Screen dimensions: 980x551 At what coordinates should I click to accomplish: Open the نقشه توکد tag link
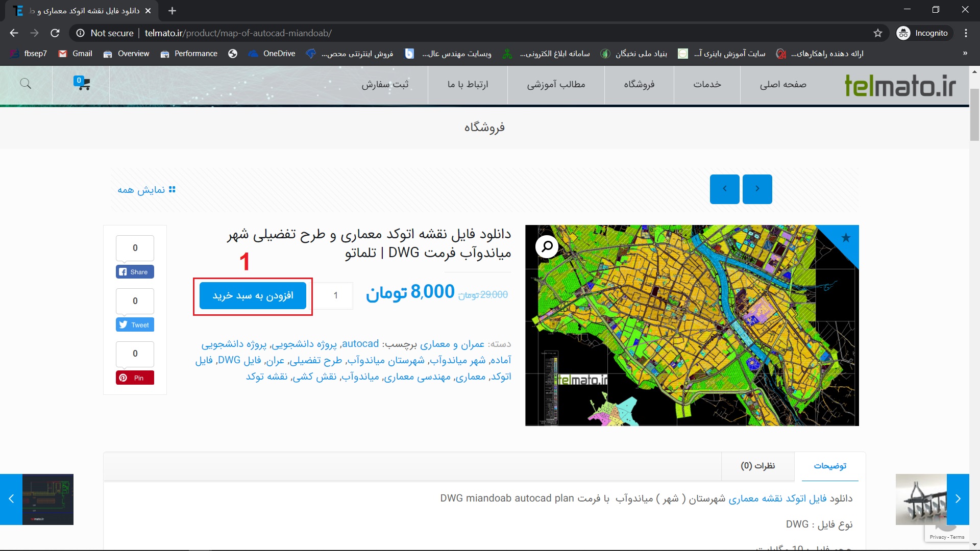coord(266,377)
